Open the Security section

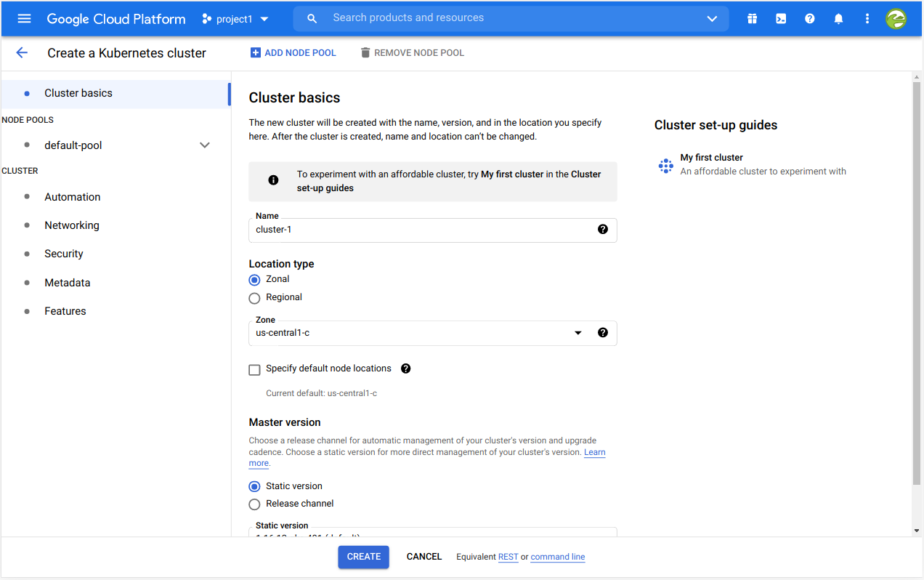point(64,254)
